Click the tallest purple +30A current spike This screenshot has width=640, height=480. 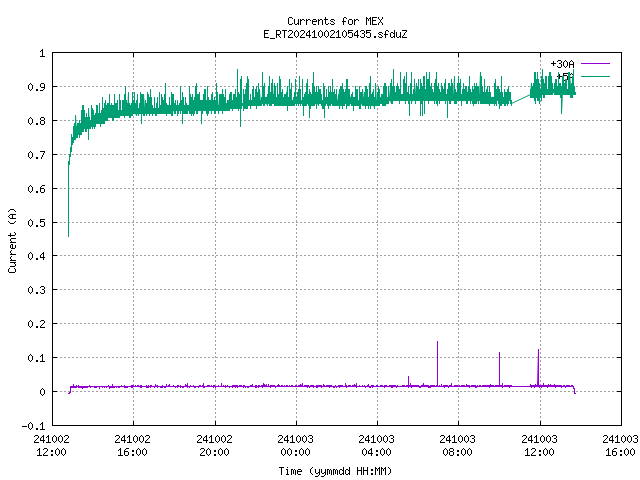click(438, 363)
